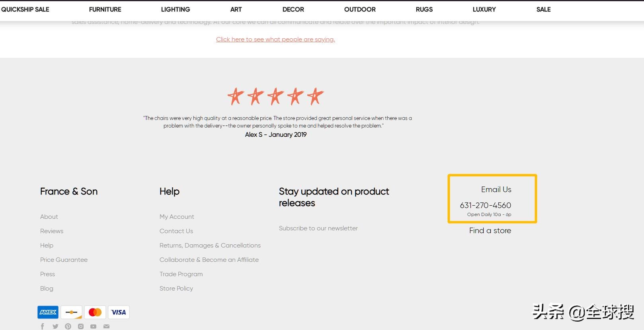Open the Rugs menu

tap(424, 9)
